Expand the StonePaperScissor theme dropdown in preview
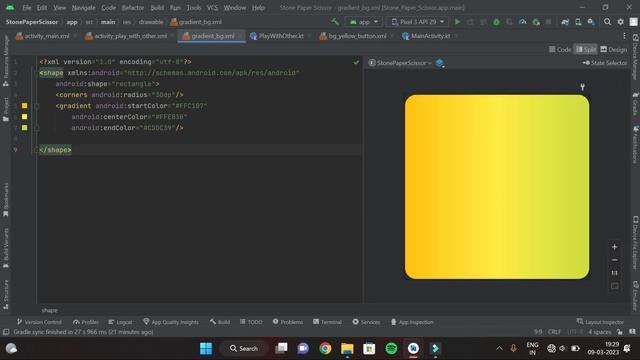 [400, 63]
